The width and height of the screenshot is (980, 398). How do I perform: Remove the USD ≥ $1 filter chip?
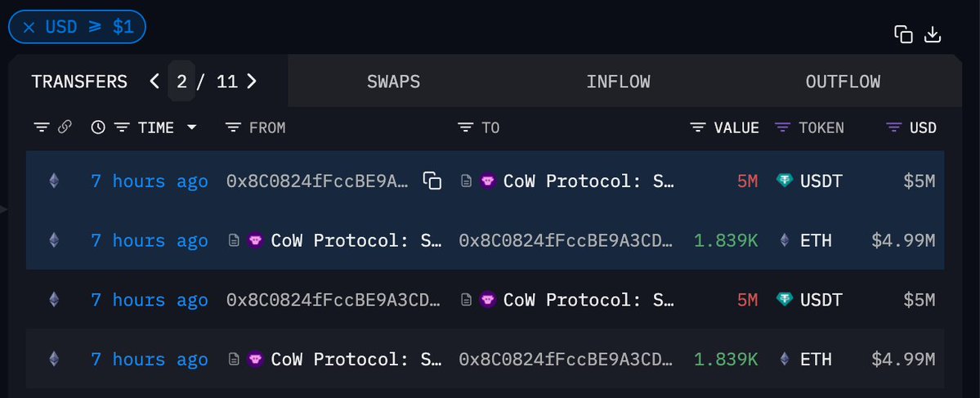(29, 28)
